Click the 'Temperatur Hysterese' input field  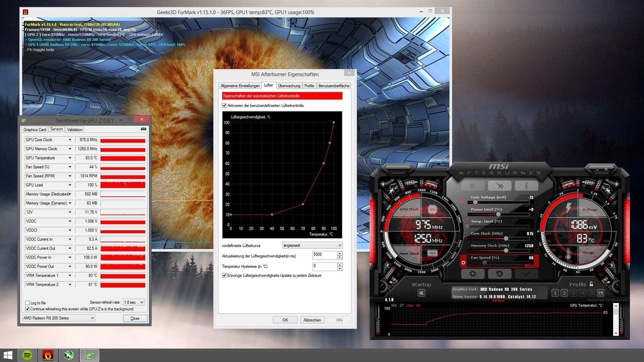[x=324, y=266]
